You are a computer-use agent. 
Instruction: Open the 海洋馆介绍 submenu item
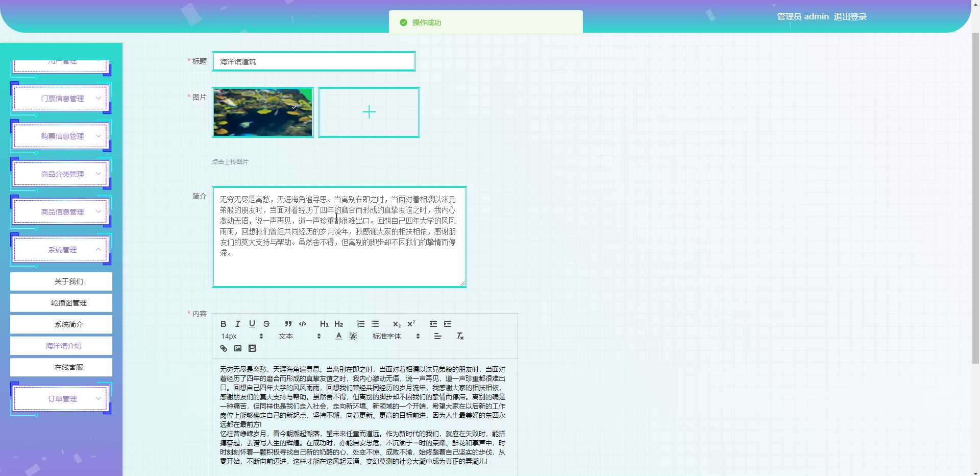61,346
